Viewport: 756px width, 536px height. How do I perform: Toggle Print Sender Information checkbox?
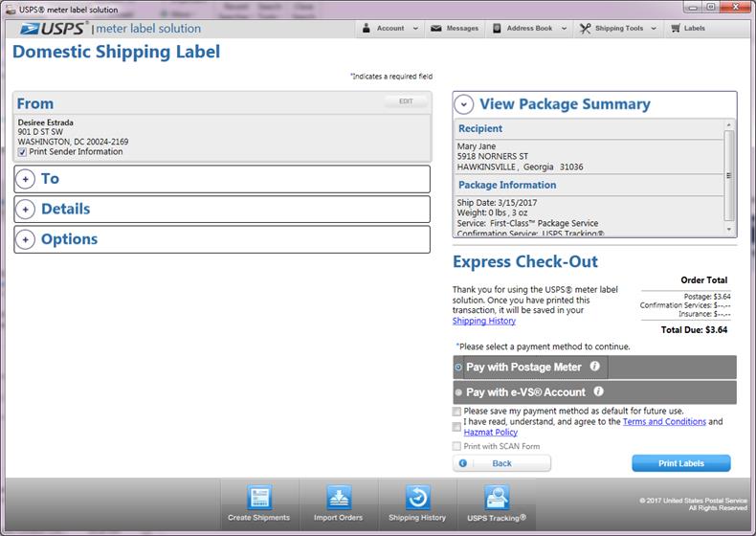22,152
